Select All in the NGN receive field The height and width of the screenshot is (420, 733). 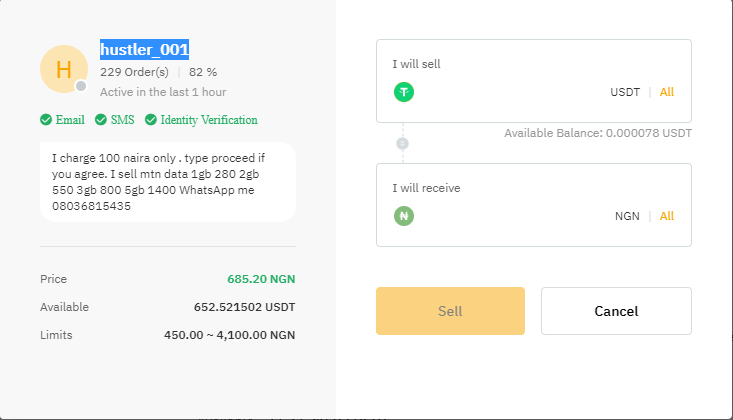(667, 216)
